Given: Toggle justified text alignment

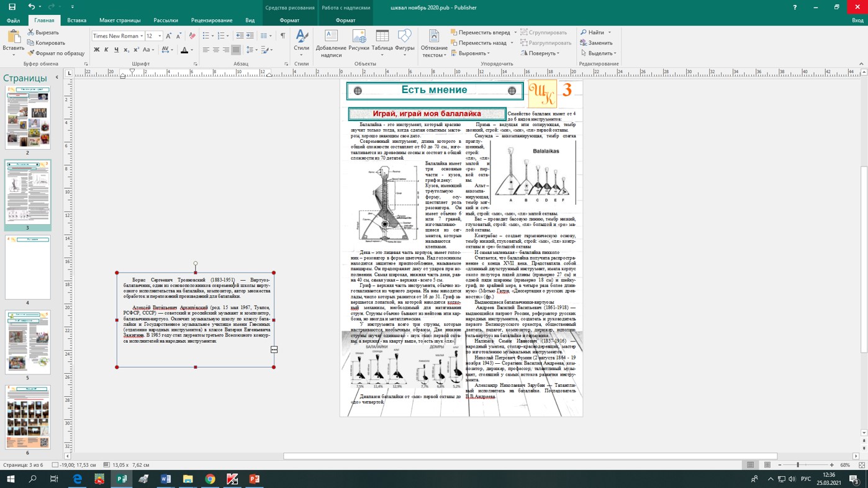Looking at the screenshot, I should tap(236, 50).
